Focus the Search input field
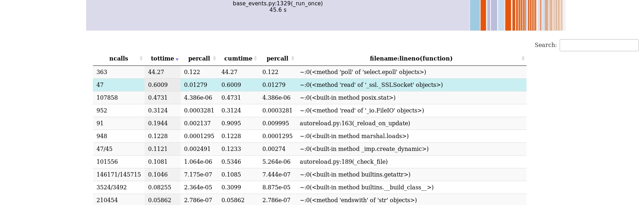Viewport: 644px width, 205px height. 599,45
